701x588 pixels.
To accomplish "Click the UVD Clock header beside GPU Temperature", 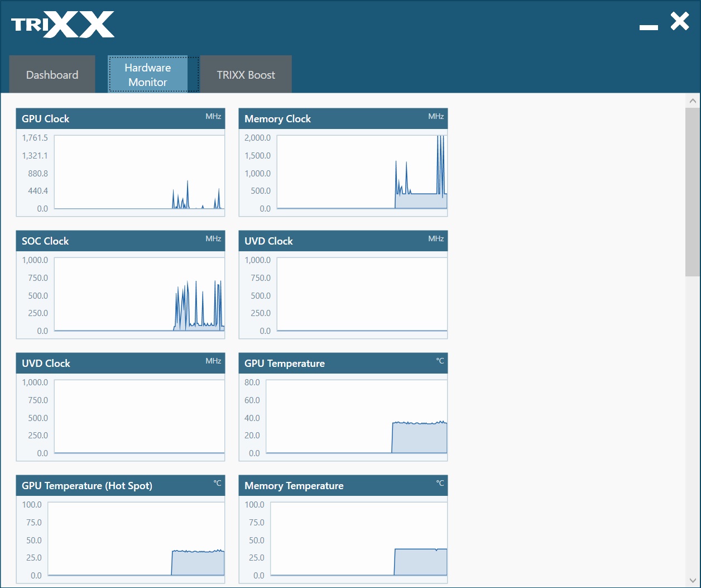I will click(121, 363).
